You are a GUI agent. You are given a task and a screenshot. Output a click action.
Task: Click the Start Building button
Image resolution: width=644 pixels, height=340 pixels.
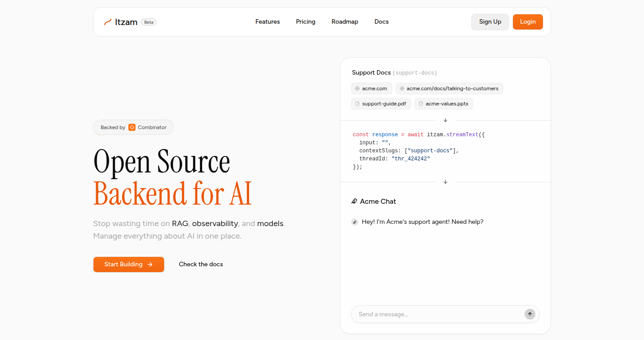pos(129,264)
